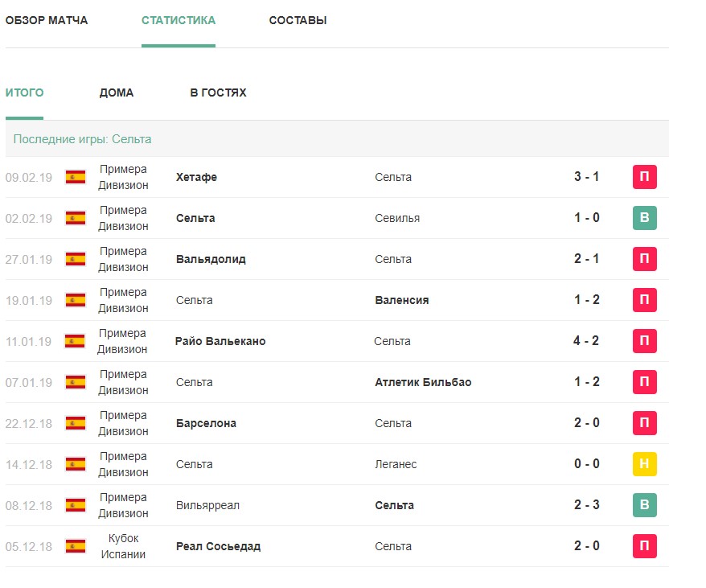This screenshot has height=588, width=706.
Task: Open the Валенсия team link
Action: [x=401, y=300]
